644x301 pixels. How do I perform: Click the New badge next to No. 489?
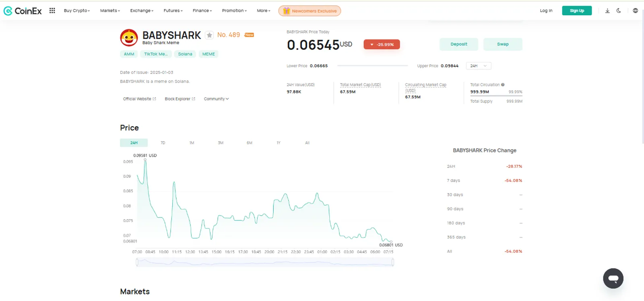coord(249,35)
